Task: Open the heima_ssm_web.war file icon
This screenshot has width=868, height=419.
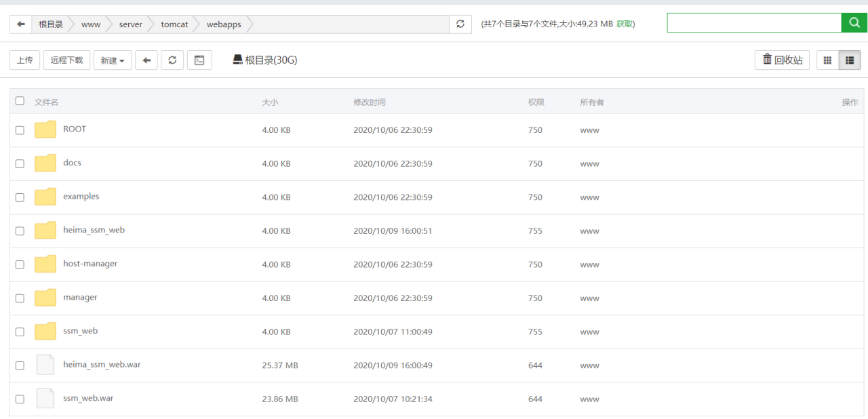Action: (45, 365)
